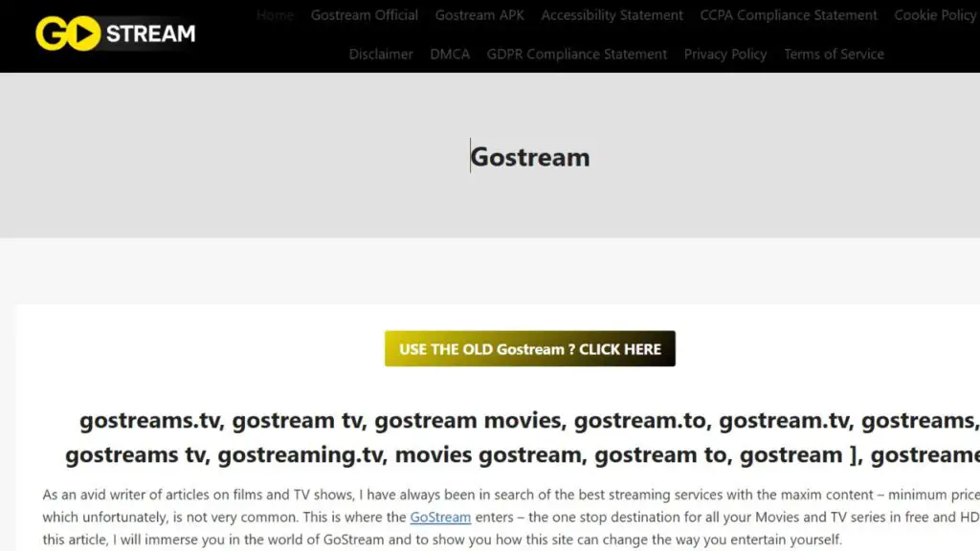Select the GoStream logo in the header
The width and height of the screenshot is (980, 551).
tap(113, 33)
